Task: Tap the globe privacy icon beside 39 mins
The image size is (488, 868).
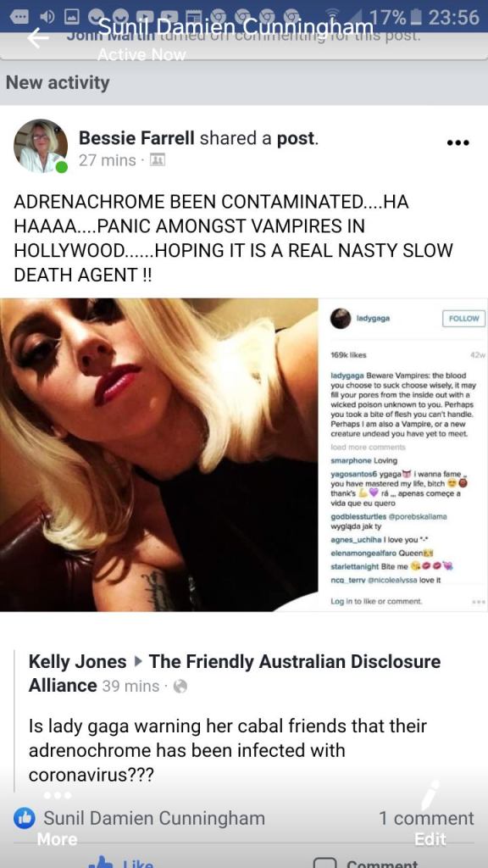Action: pos(180,687)
